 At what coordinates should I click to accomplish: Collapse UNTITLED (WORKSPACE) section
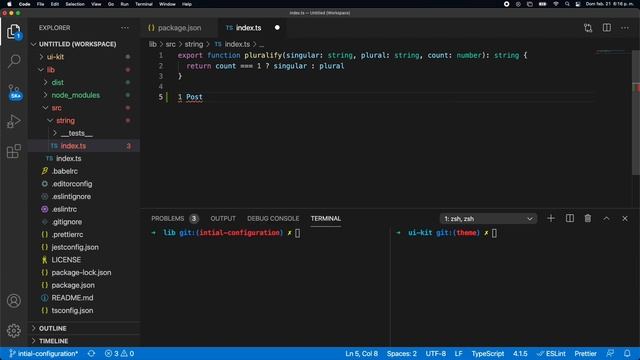pyautogui.click(x=77, y=44)
